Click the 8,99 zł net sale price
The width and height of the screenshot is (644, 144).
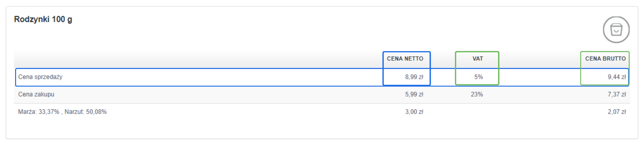pyautogui.click(x=414, y=77)
